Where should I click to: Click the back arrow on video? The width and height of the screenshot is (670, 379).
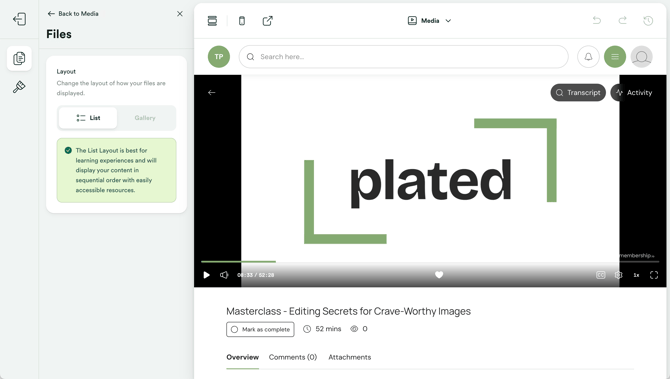tap(212, 92)
